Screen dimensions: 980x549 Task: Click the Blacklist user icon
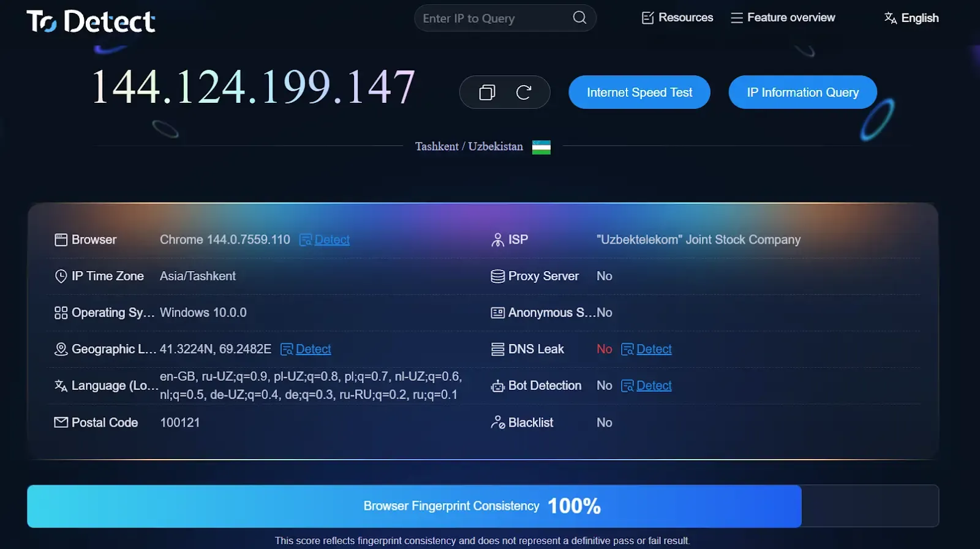click(497, 422)
